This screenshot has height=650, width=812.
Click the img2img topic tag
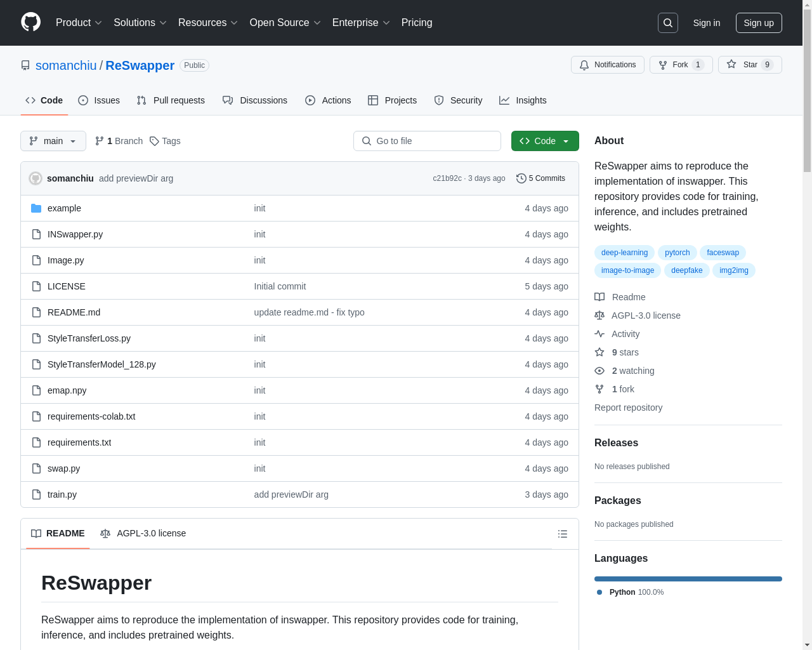point(733,270)
